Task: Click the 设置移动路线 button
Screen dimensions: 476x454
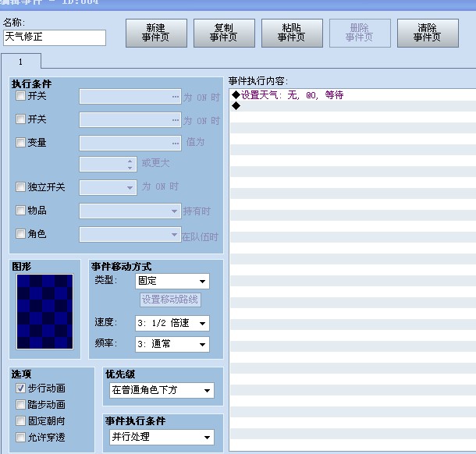Action: click(x=170, y=300)
